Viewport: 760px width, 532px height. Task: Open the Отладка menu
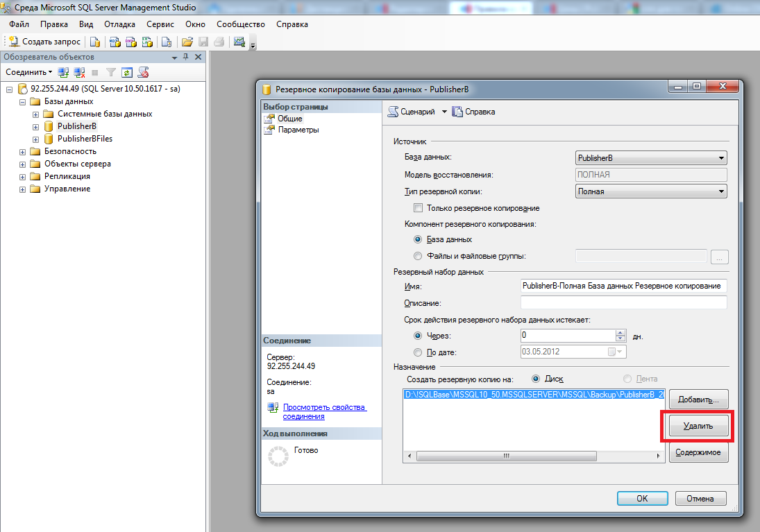119,24
